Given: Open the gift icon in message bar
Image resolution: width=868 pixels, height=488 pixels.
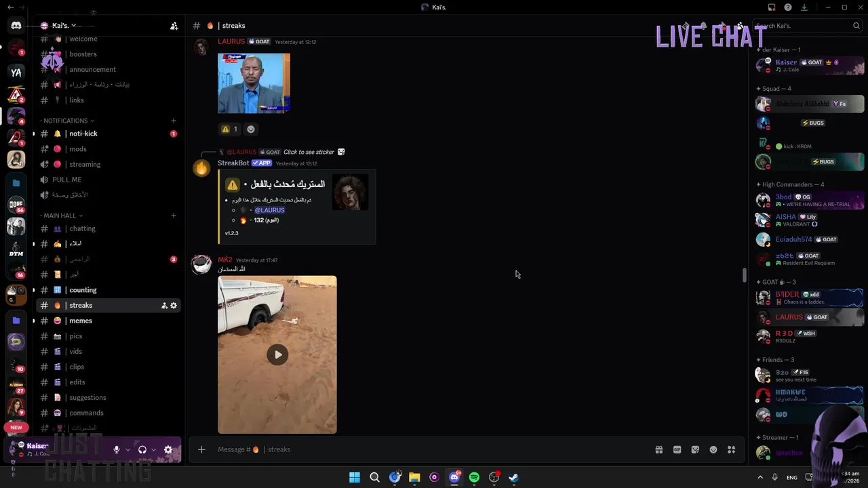Looking at the screenshot, I should [658, 449].
